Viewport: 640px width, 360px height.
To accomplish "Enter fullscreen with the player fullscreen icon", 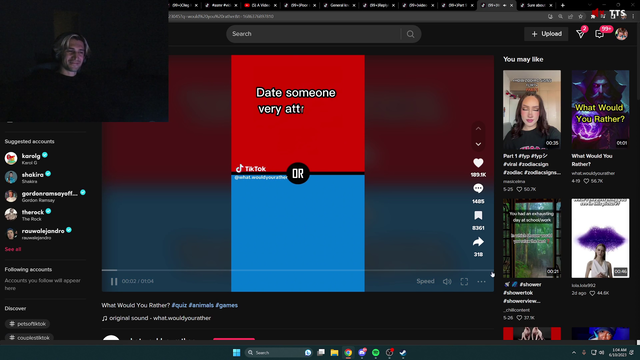I will (464, 282).
